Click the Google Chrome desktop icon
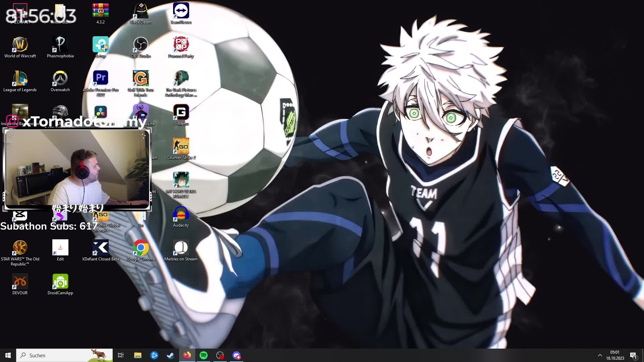This screenshot has height=362, width=644. point(141,251)
